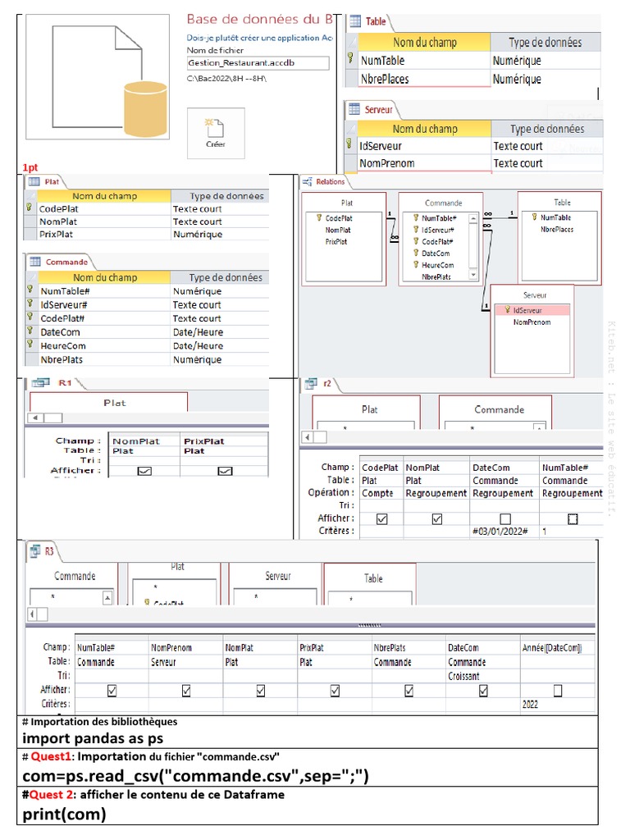The height and width of the screenshot is (840, 630).
Task: Check Afficher box for DateCom in r2
Action: click(505, 519)
